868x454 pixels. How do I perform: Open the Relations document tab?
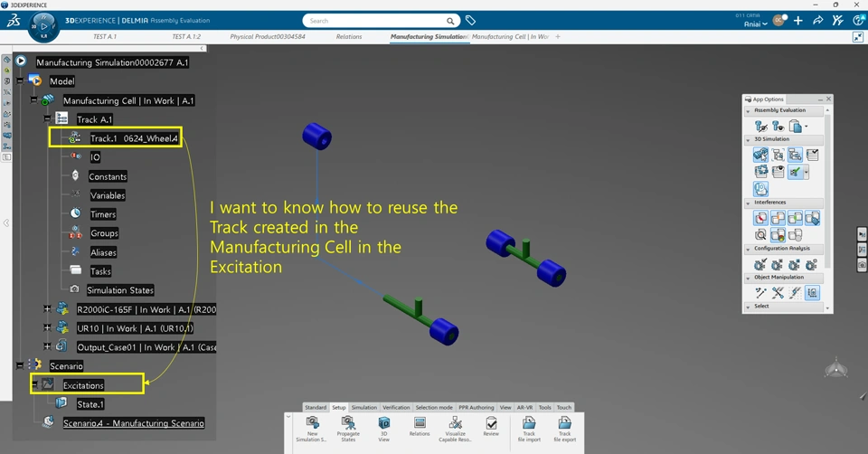click(349, 36)
